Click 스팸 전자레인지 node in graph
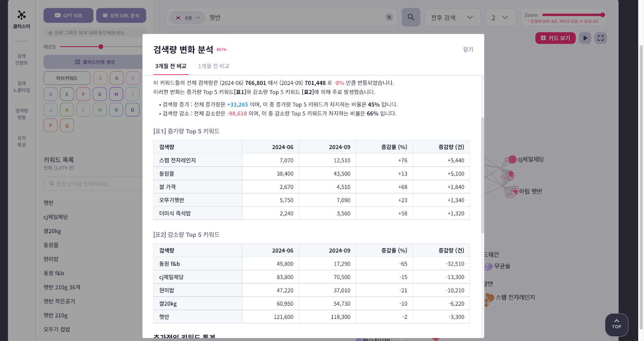Viewport: 644px width, 341px height. 489,298
